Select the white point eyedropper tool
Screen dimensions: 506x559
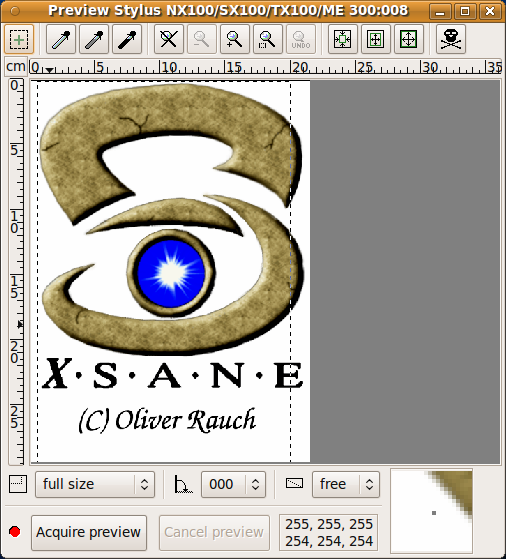pyautogui.click(x=61, y=39)
